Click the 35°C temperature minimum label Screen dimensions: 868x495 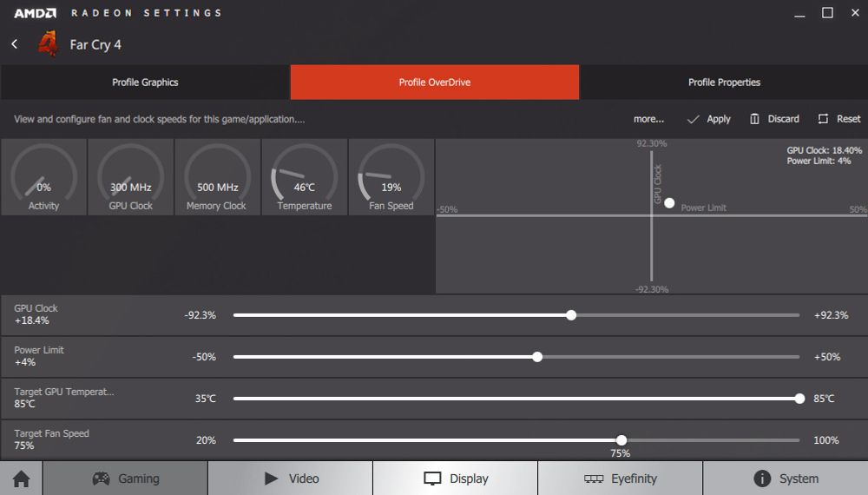point(206,399)
